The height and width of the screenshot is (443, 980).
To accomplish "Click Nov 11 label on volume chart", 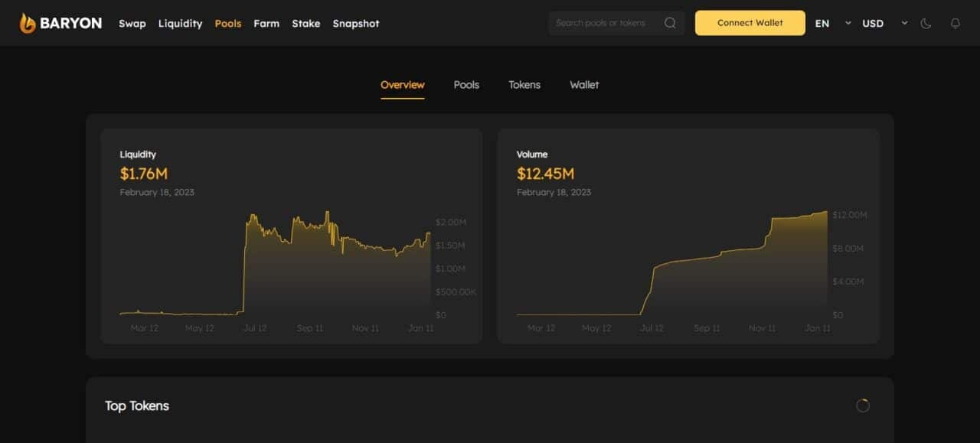I will [762, 328].
